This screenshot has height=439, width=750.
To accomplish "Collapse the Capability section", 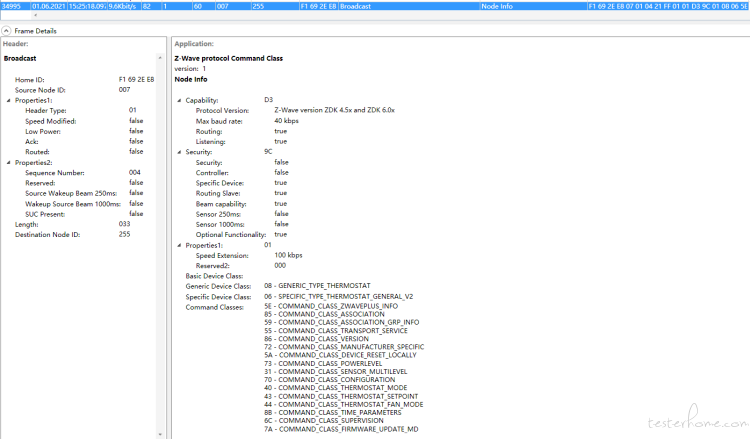I will click(x=179, y=100).
